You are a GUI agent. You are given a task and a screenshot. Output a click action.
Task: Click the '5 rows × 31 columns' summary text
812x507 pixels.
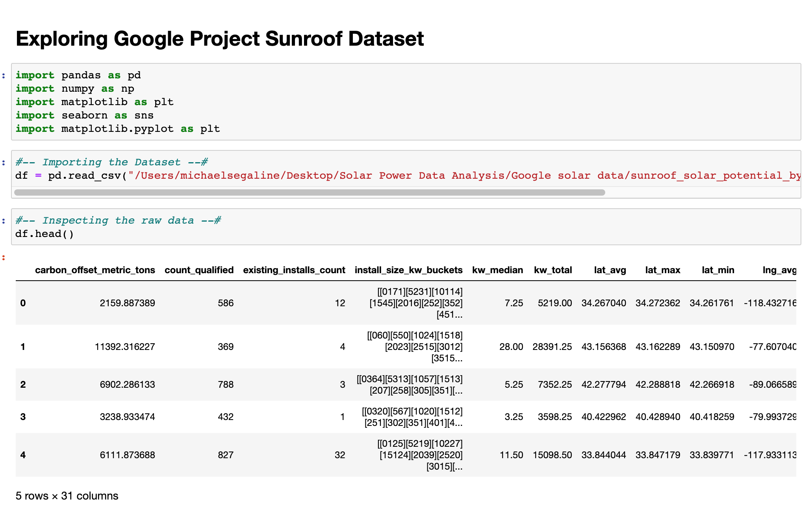[67, 496]
